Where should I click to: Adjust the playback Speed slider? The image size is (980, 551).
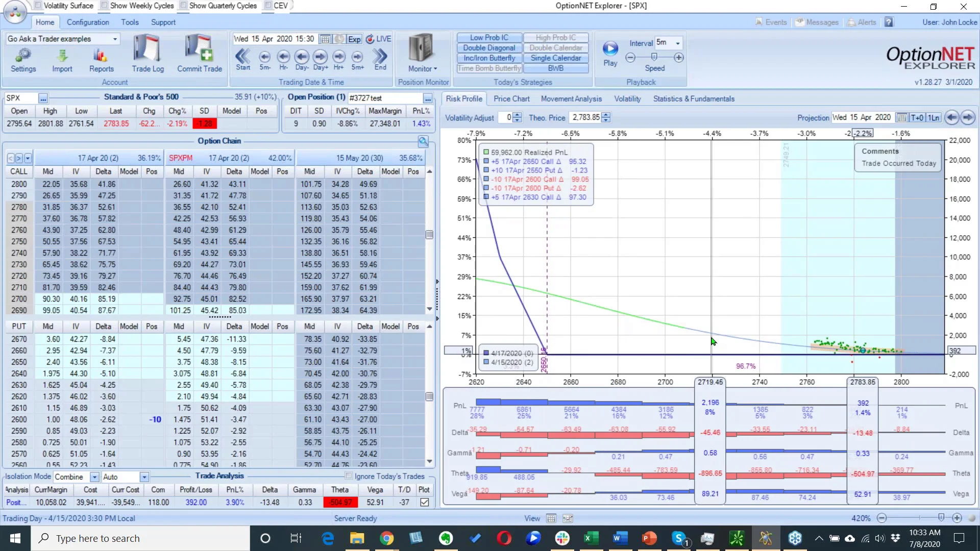[x=654, y=57]
